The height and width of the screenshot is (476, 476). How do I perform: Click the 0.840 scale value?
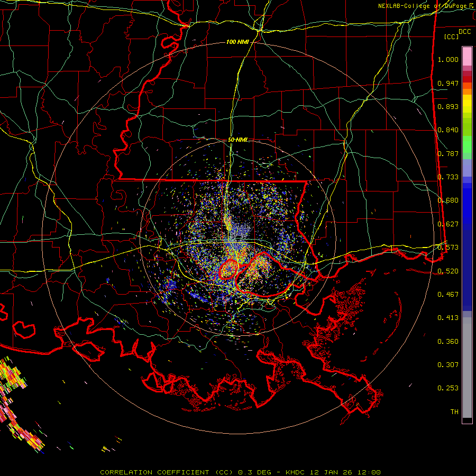448,130
